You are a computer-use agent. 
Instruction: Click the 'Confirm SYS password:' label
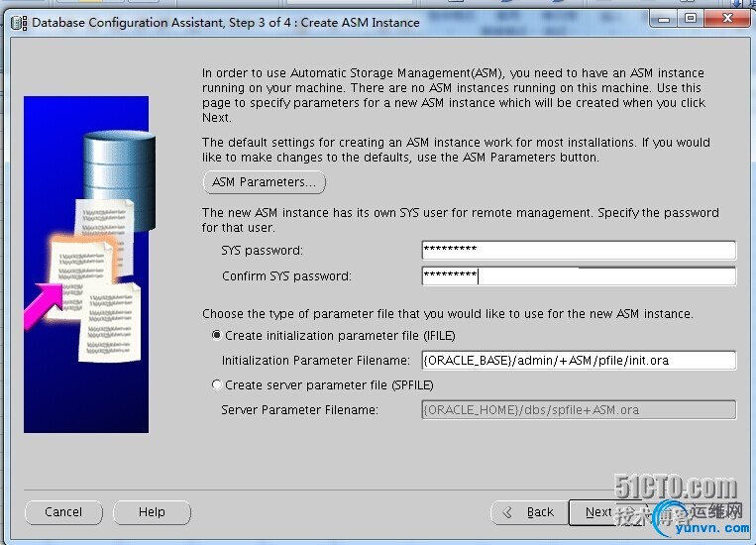(x=286, y=275)
